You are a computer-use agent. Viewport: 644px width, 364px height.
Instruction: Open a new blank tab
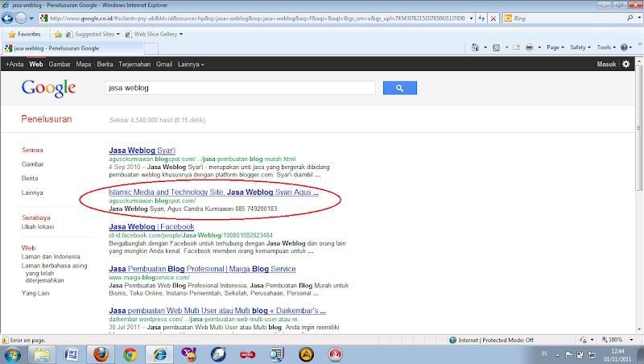click(x=151, y=48)
